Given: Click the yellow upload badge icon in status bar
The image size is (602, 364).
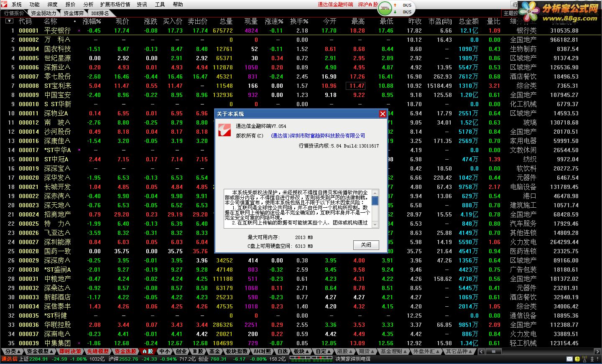Looking at the screenshot, I should coord(578,359).
